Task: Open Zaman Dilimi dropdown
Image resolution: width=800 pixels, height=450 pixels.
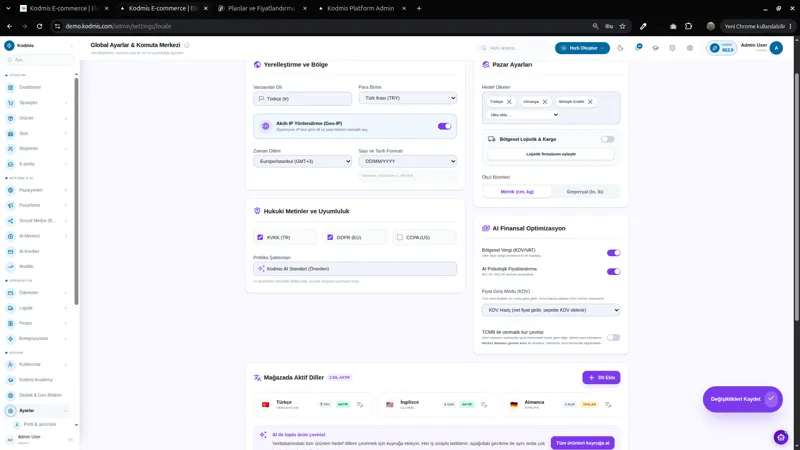Action: (x=303, y=161)
